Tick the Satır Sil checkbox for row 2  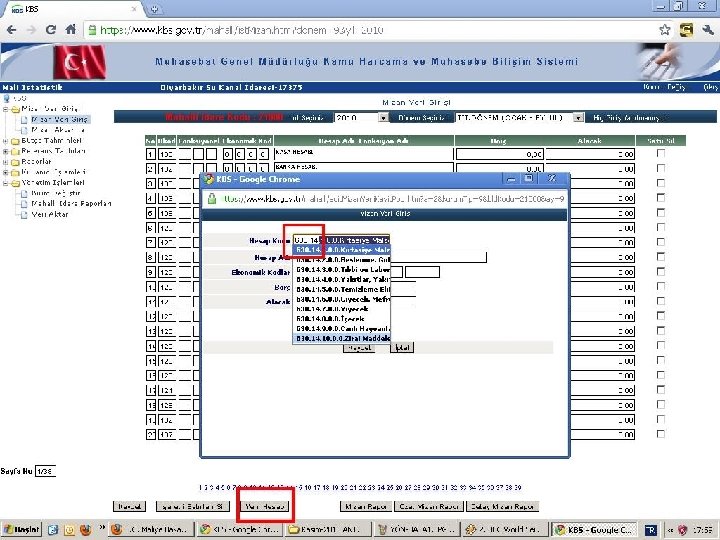[661, 169]
